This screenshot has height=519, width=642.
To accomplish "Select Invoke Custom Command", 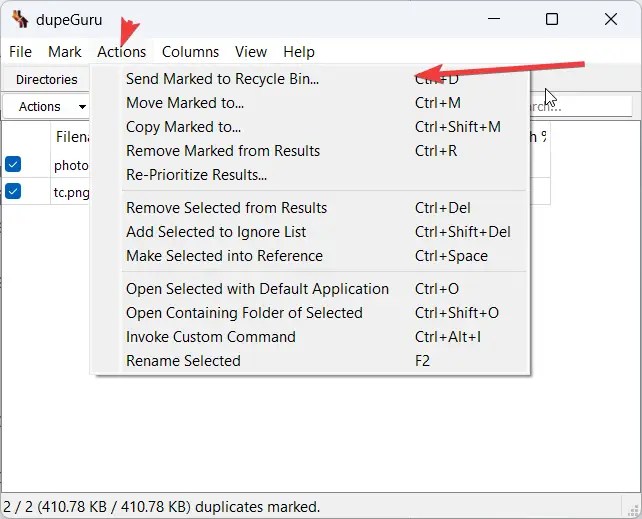I will point(310,337).
